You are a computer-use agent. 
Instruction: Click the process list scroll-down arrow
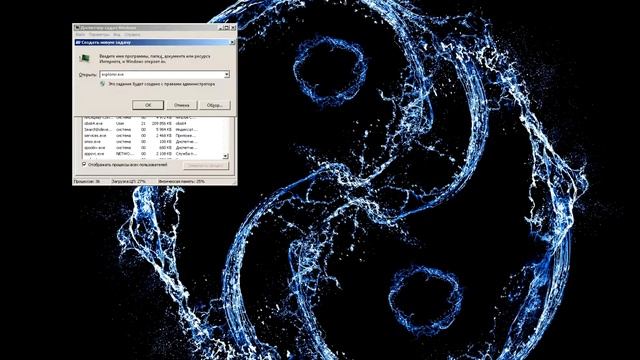[x=226, y=156]
